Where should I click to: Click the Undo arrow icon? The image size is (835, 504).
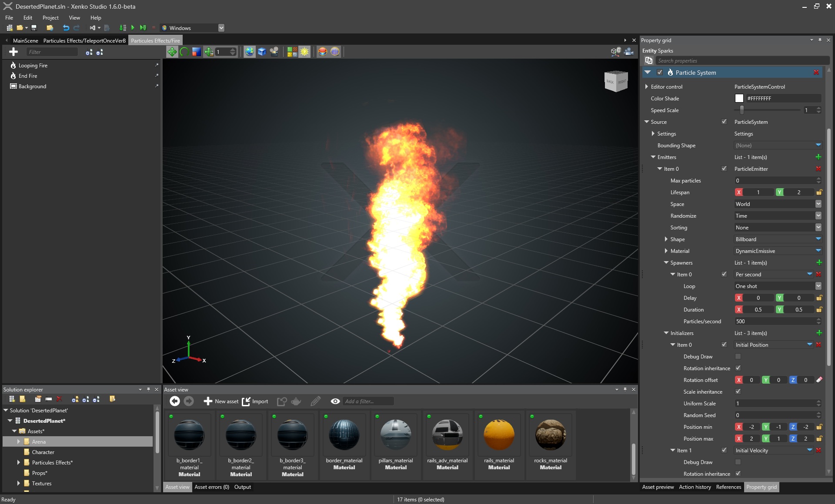pyautogui.click(x=66, y=28)
